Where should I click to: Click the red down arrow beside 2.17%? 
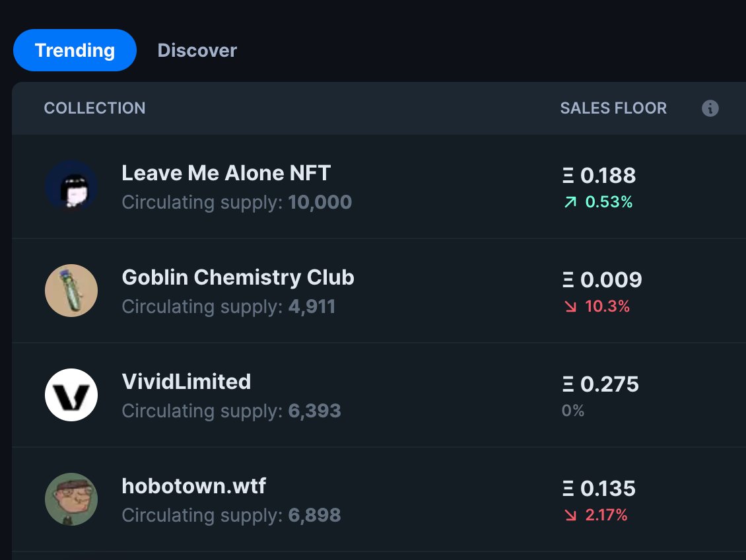click(570, 516)
